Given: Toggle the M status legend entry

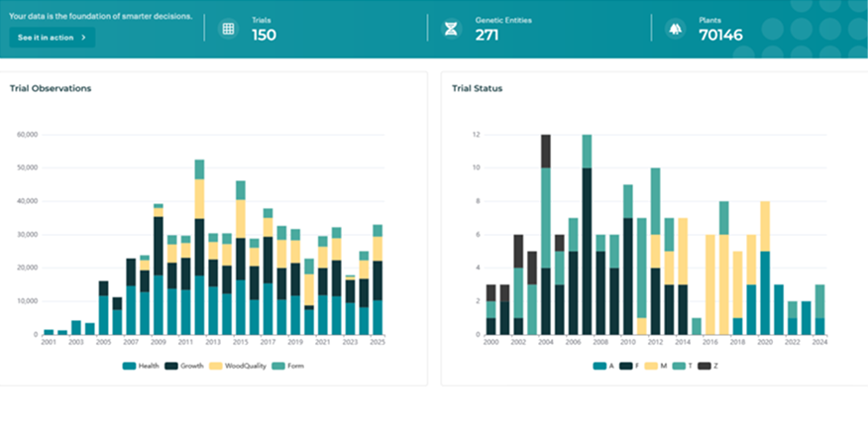Looking at the screenshot, I should (x=656, y=366).
